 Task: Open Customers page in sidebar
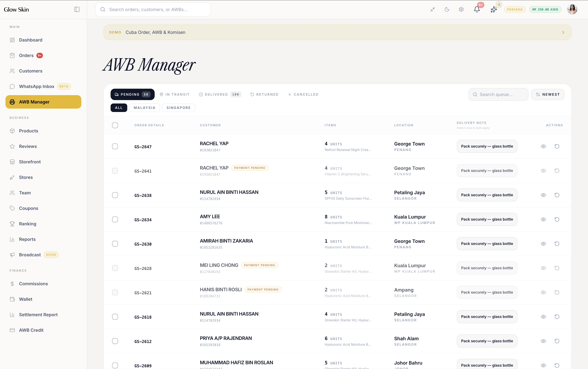tap(43, 71)
